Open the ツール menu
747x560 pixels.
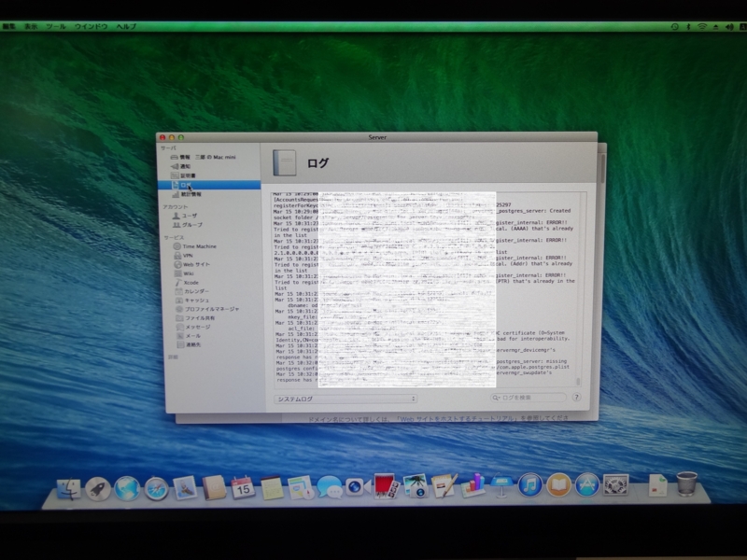56,27
